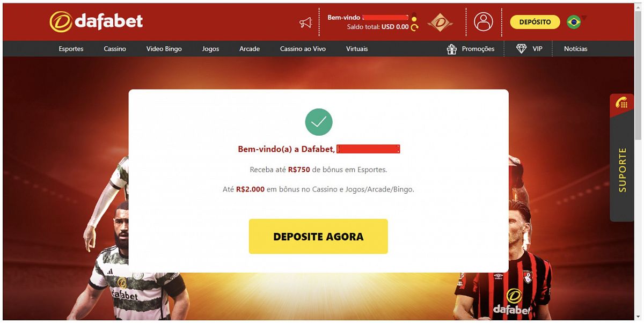Open the user profile account icon
644x323 pixels.
coord(484,22)
